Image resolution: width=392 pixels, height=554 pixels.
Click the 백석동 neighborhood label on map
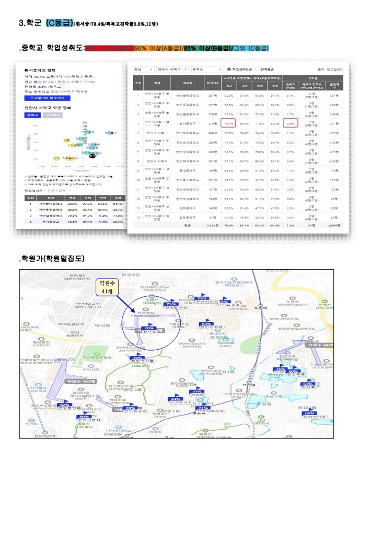pyautogui.click(x=102, y=325)
